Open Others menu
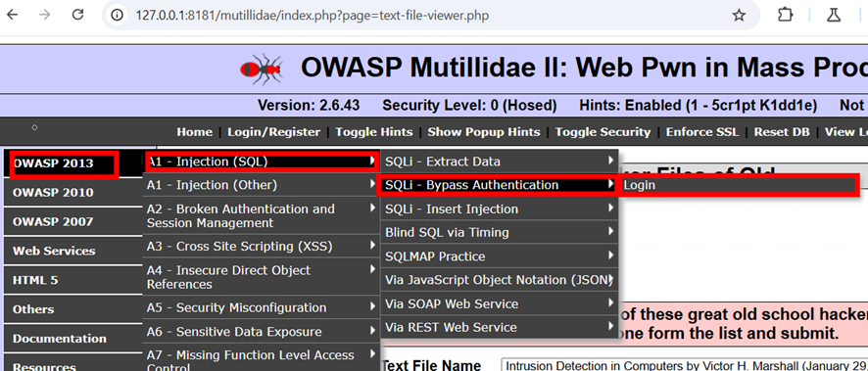The width and height of the screenshot is (868, 371). [72, 309]
